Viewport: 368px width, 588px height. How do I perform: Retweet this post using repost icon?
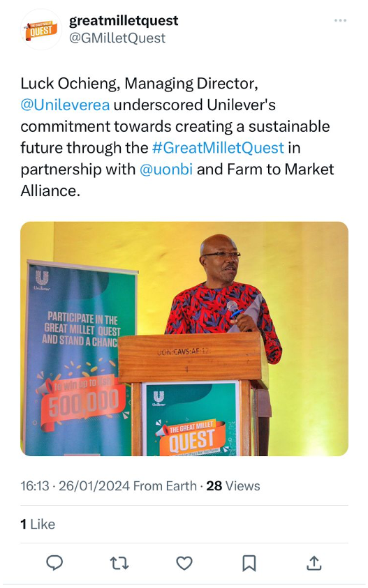point(119,563)
